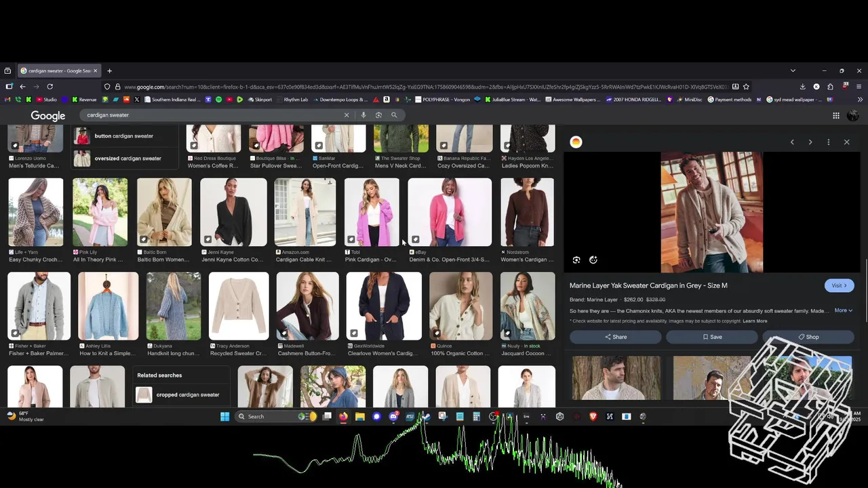The image size is (868, 488).
Task: Open Tracy Anderson Recycled Sweater thumbnail
Action: 239,306
